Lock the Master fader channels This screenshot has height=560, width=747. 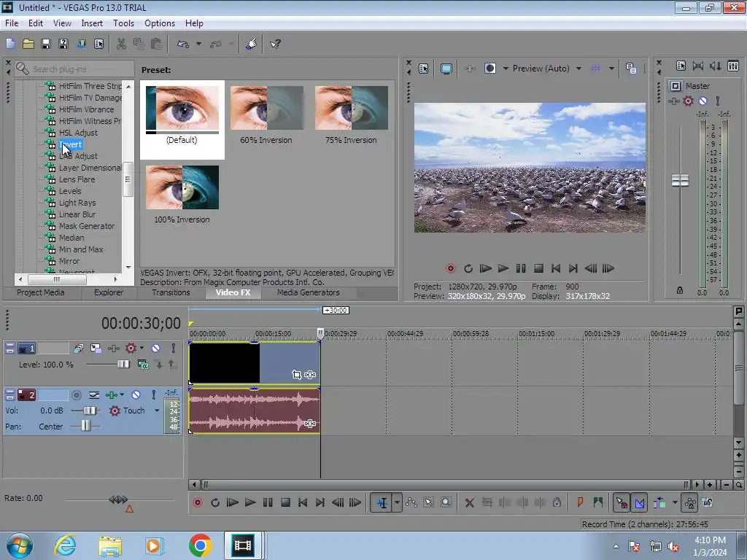coord(680,290)
